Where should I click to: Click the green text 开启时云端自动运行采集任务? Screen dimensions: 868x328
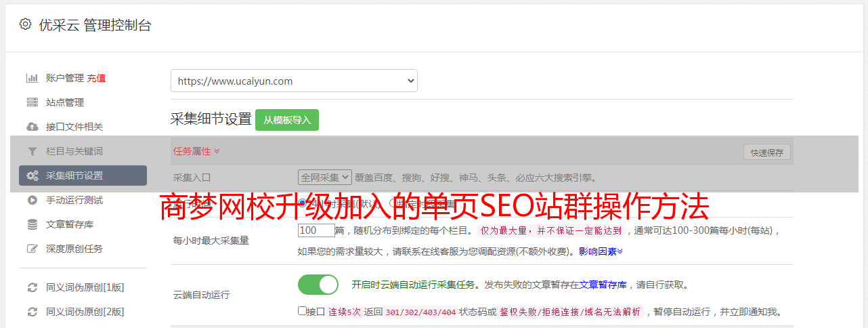(x=413, y=285)
